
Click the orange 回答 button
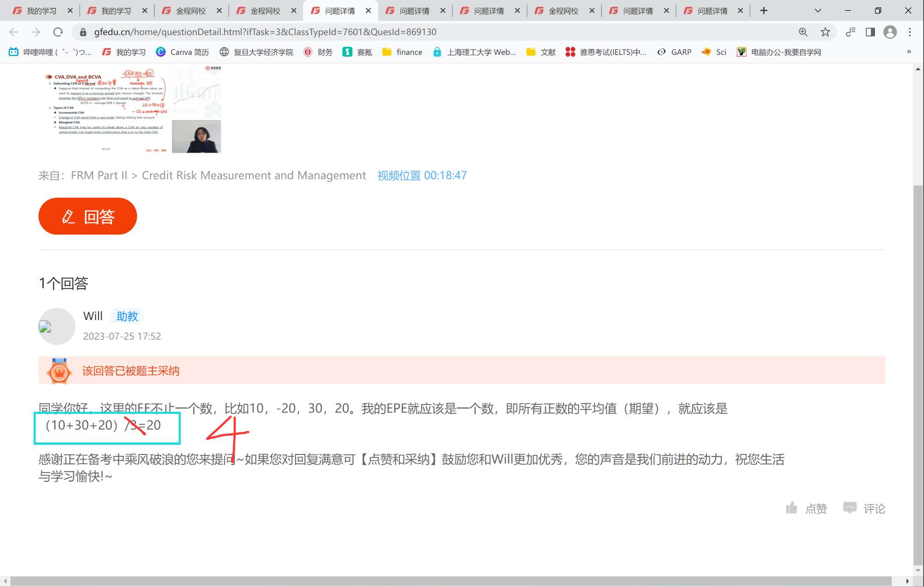point(88,216)
